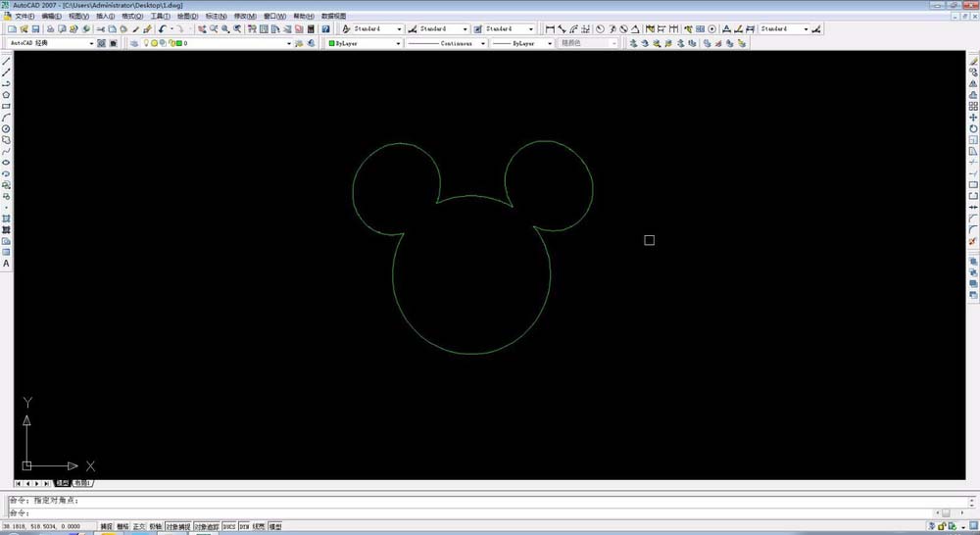The image size is (980, 535).
Task: Open the 绘图(D) Draw menu
Action: (187, 17)
